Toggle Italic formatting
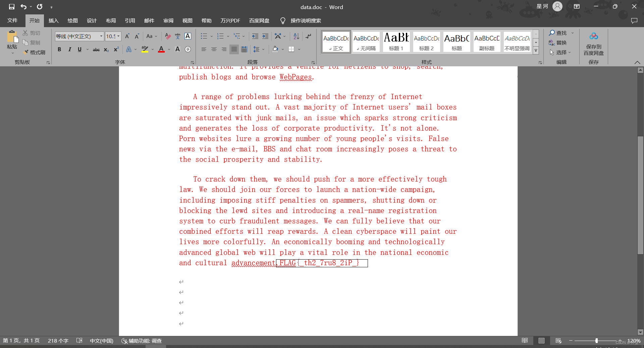The width and height of the screenshot is (644, 348). pos(69,49)
